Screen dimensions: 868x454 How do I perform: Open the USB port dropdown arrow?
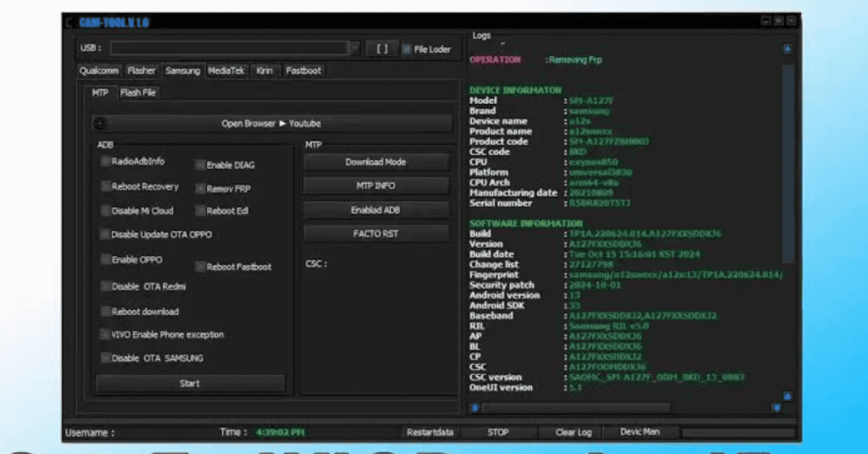[x=355, y=48]
